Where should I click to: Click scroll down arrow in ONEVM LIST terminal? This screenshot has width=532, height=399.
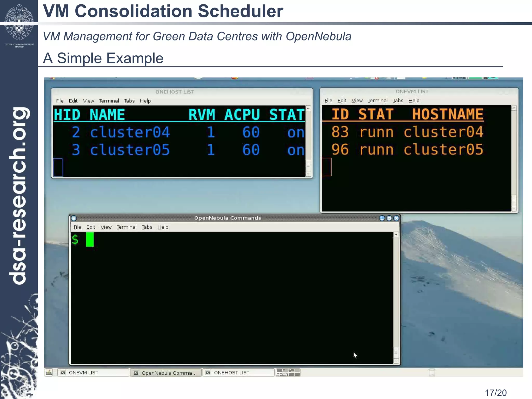514,208
